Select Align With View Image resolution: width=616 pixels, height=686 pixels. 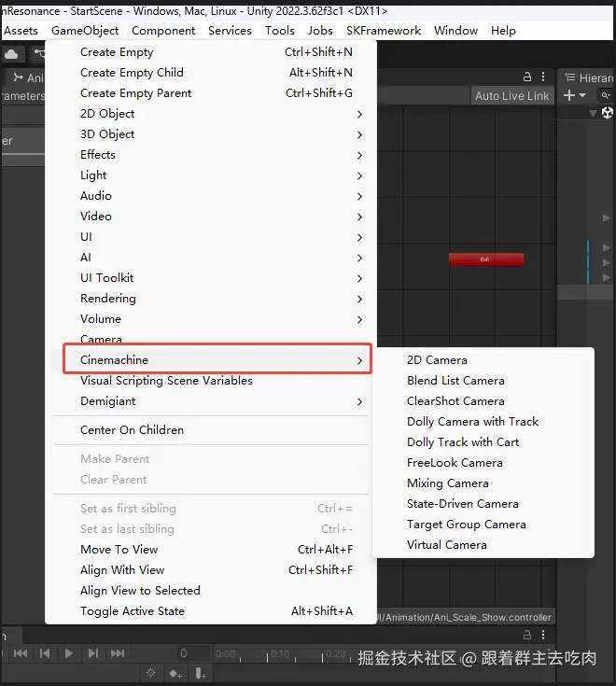pos(211,570)
